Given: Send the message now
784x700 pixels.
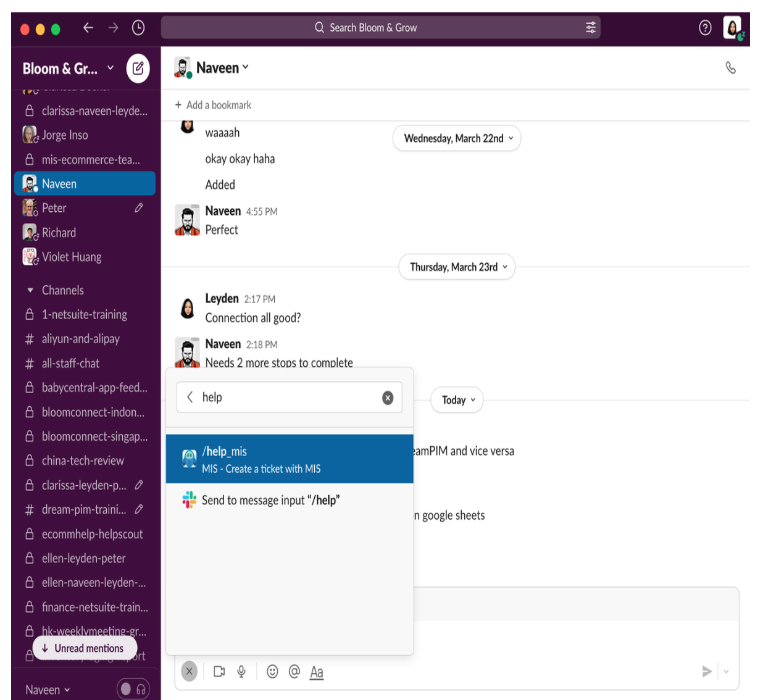Looking at the screenshot, I should coord(707,672).
